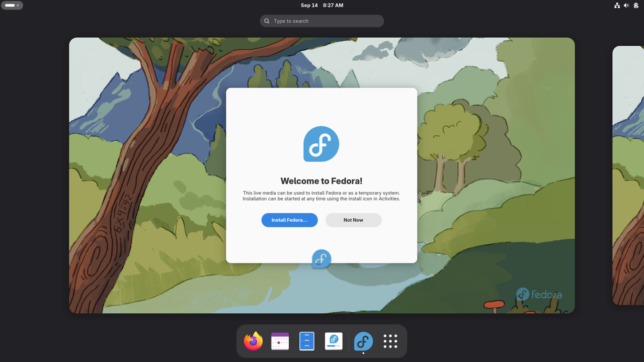Open the Files manager icon in the dock
The image size is (644, 362).
(x=307, y=341)
